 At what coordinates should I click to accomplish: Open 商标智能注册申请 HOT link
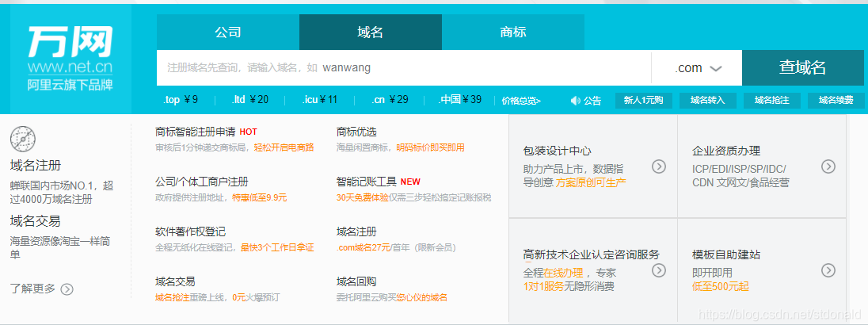(206, 132)
